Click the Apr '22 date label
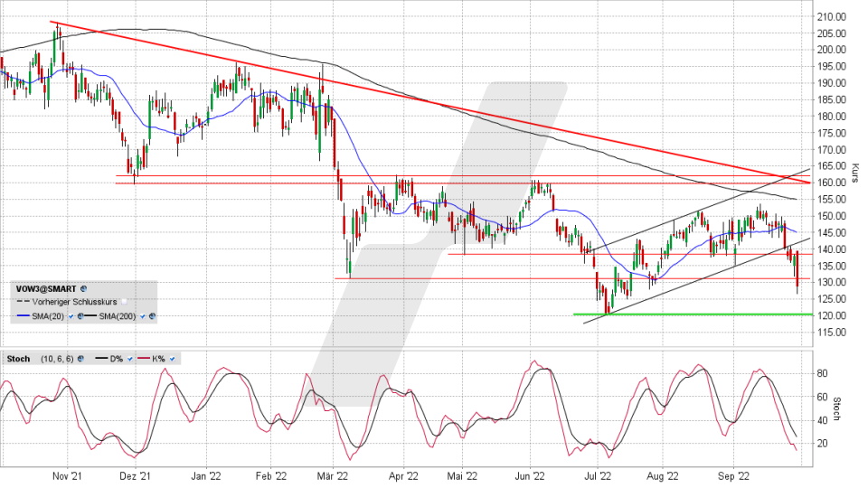868x488 pixels. pos(403,476)
